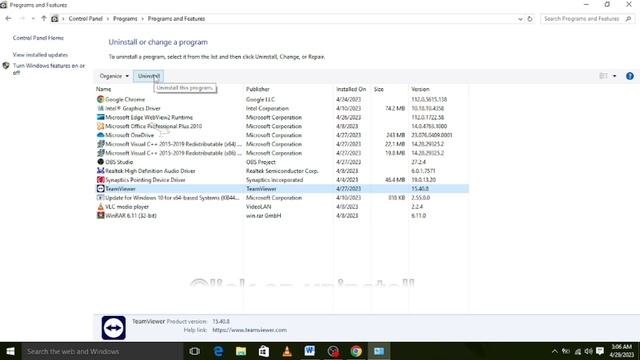
Task: Click the Search Programs and Features box
Action: click(x=587, y=19)
